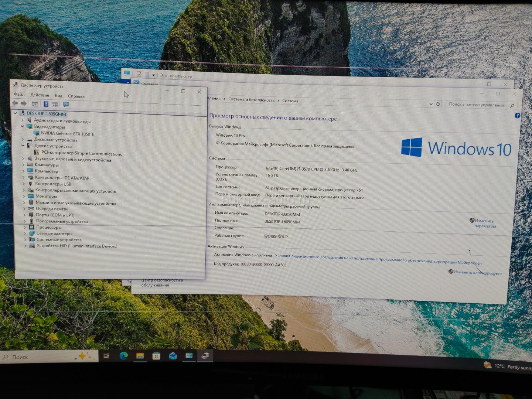Click the Back arrow in Device Manager toolbar
Screen dimensions: 532x399
click(15, 104)
